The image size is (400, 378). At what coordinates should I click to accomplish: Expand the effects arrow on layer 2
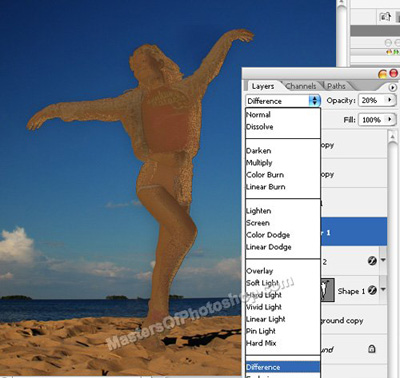tap(383, 260)
